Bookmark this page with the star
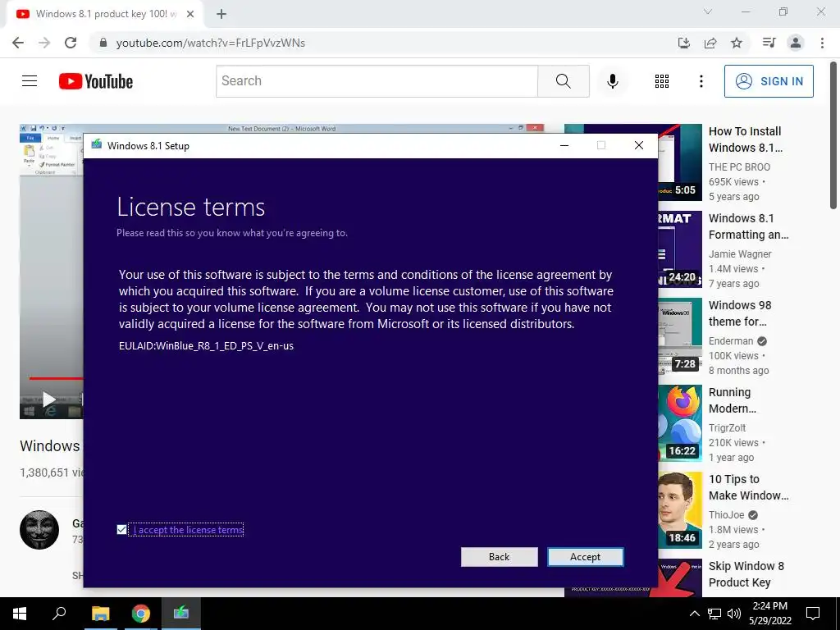This screenshot has width=840, height=630. coord(737,43)
